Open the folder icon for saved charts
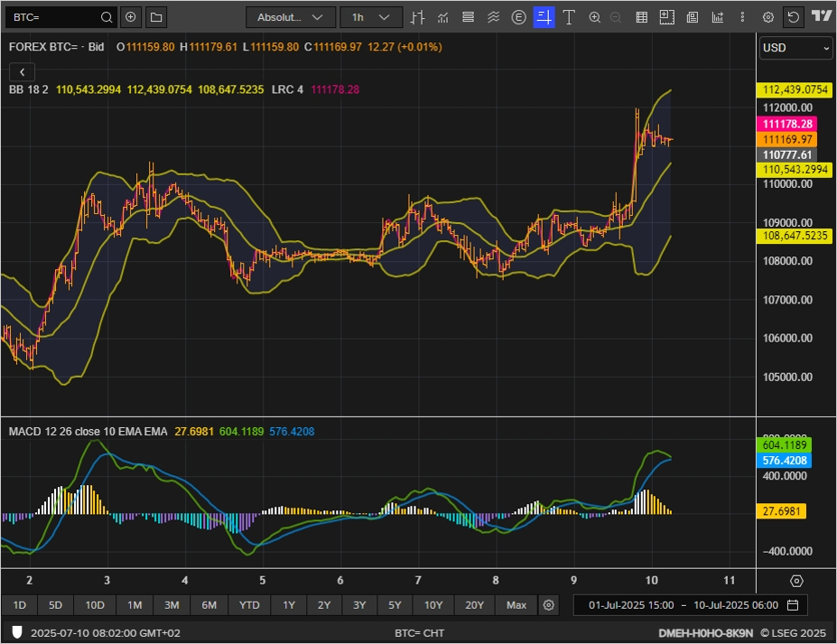 pos(156,18)
